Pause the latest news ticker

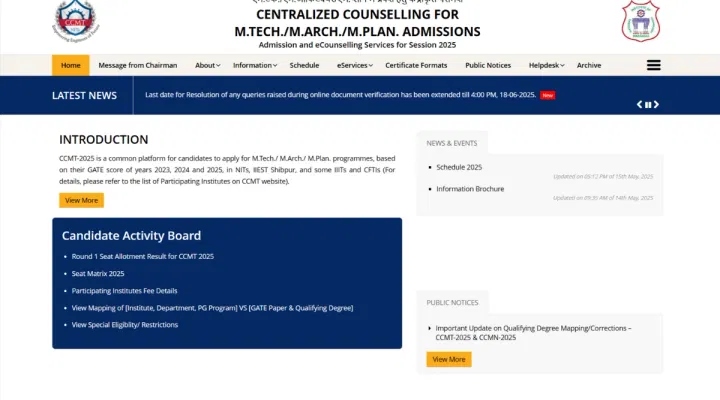tap(648, 104)
